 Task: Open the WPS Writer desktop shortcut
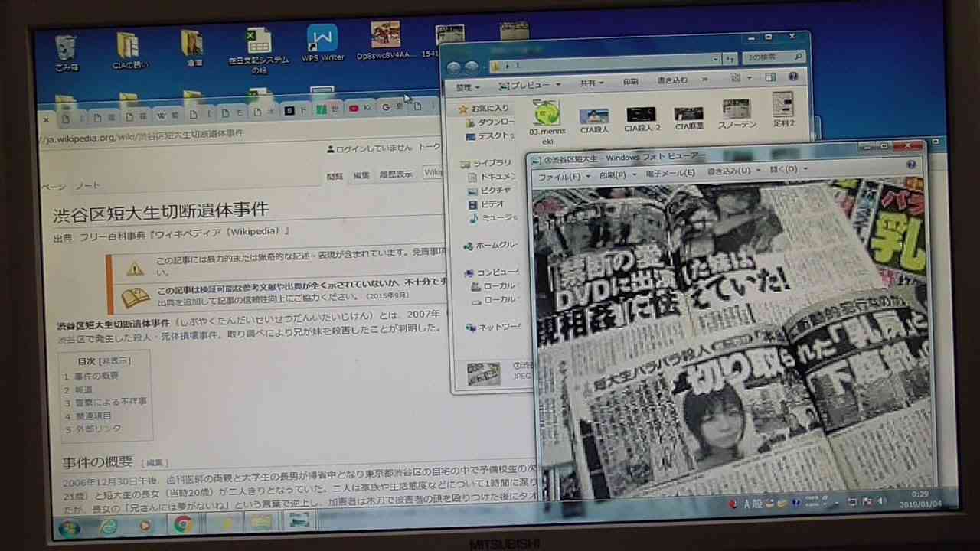322,44
